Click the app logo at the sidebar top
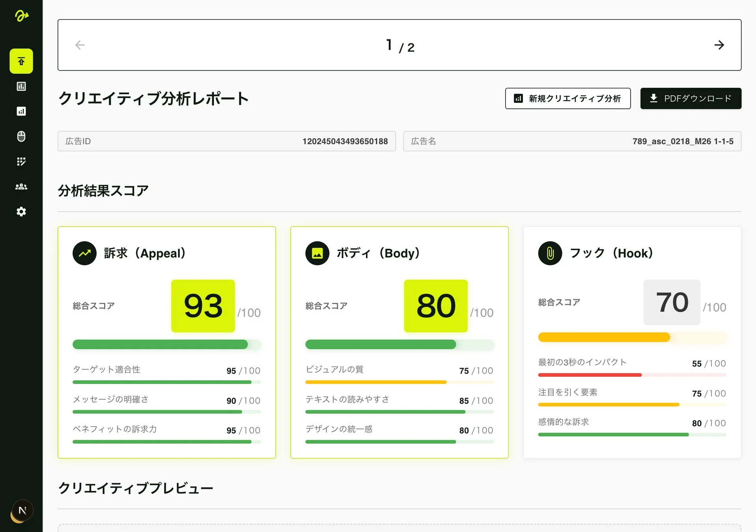The height and width of the screenshot is (532, 756). [22, 16]
